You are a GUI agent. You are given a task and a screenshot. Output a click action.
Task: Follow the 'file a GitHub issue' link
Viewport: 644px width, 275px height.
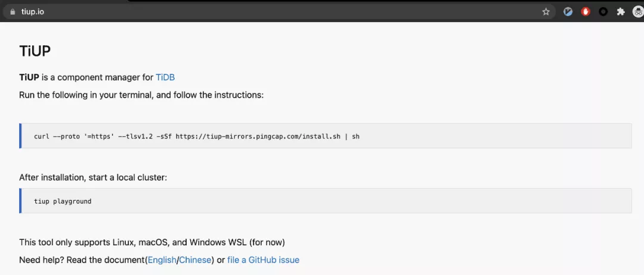click(263, 260)
